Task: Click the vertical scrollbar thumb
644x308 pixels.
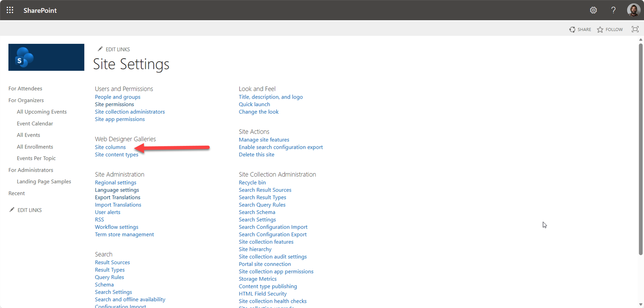Action: click(x=641, y=149)
